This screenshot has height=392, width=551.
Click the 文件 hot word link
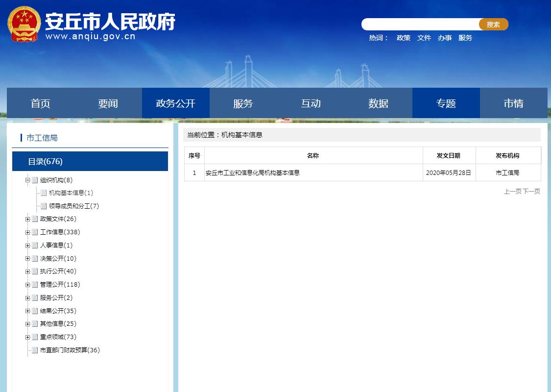424,38
